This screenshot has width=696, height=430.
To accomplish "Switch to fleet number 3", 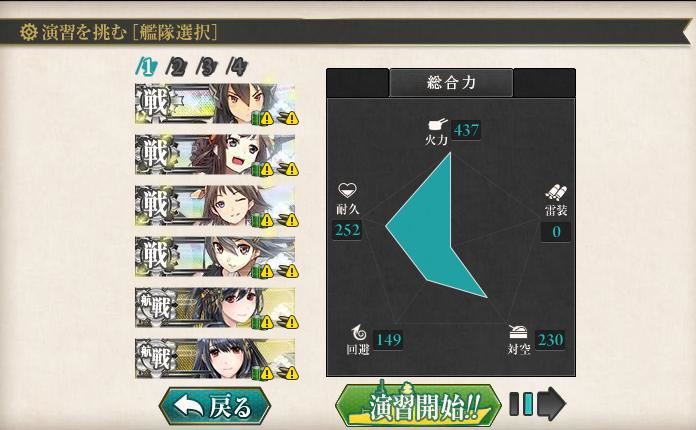I will pyautogui.click(x=207, y=67).
